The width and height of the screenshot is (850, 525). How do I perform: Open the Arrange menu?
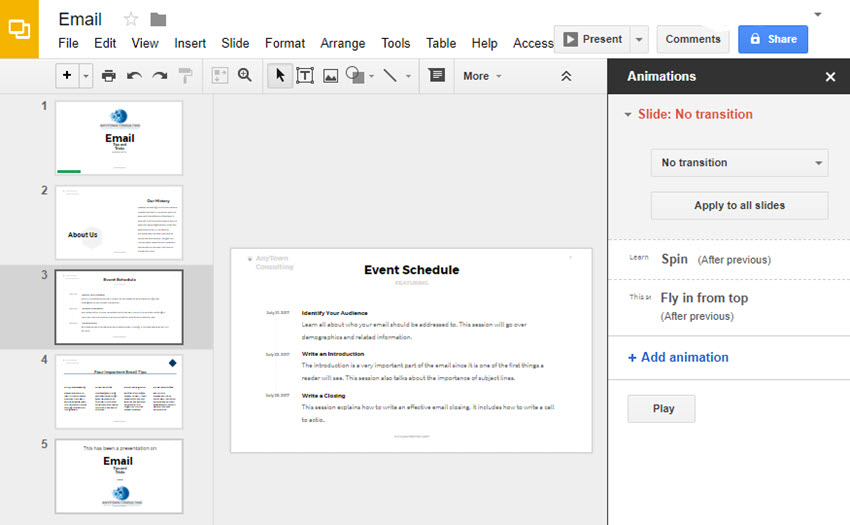pyautogui.click(x=343, y=43)
